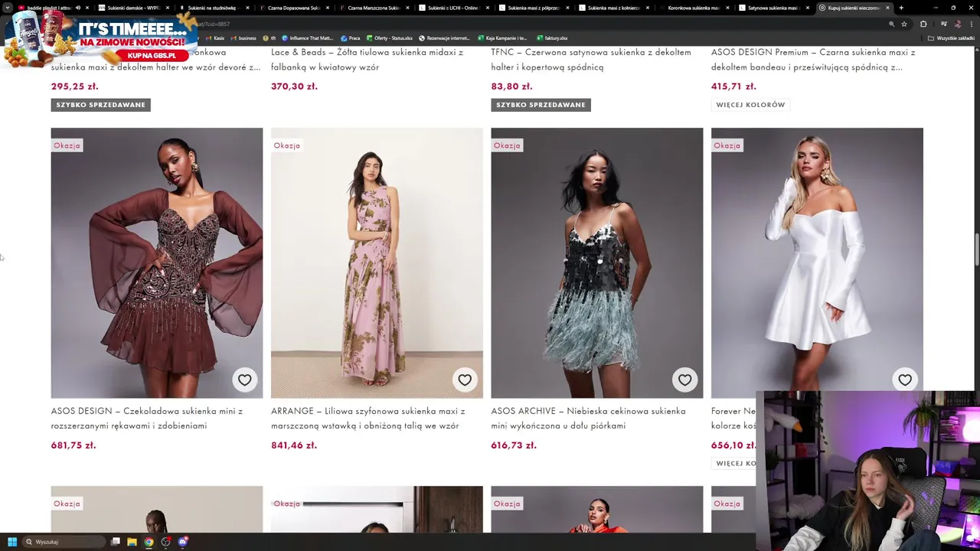Open the ASOS DESIGN – Czekoladowa sukienka mini link
The image size is (980, 551).
click(147, 418)
